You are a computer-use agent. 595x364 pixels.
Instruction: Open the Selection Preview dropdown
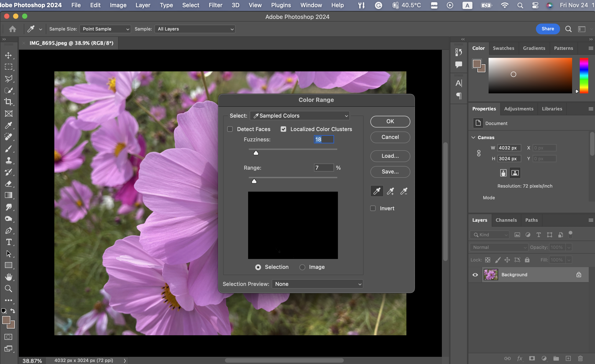pyautogui.click(x=317, y=284)
